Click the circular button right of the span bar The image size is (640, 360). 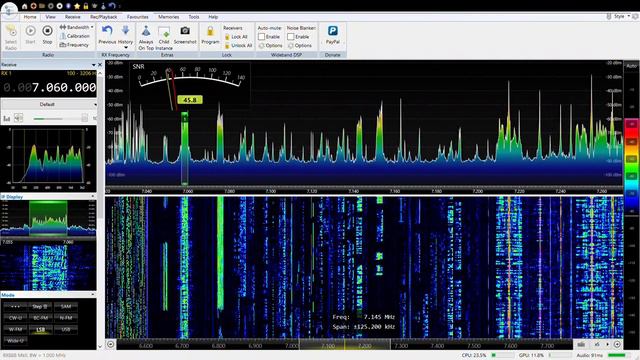click(x=617, y=344)
